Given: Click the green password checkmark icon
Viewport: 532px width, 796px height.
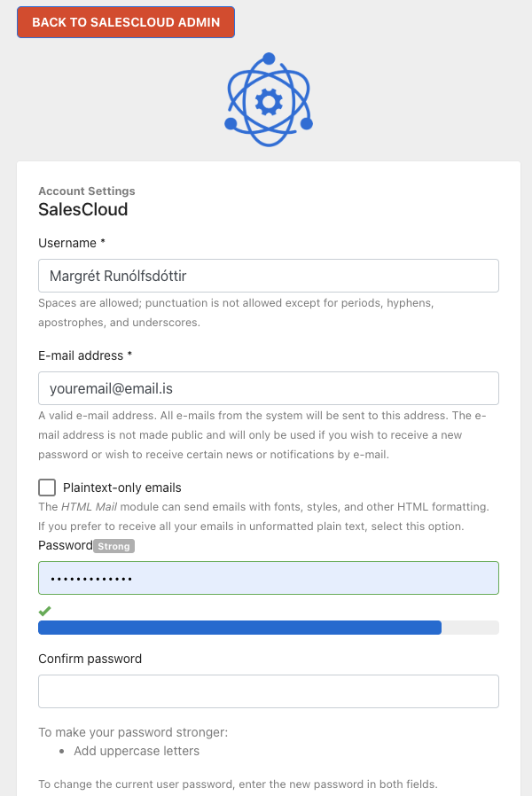Looking at the screenshot, I should click(x=44, y=611).
